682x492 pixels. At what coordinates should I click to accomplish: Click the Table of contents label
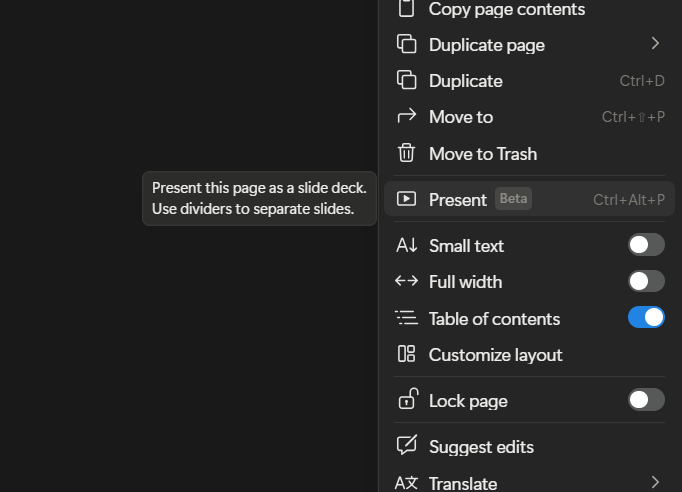pyautogui.click(x=495, y=319)
